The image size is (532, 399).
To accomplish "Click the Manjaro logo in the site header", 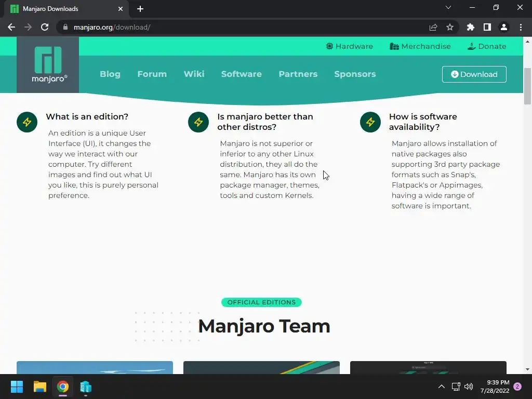I will click(48, 64).
